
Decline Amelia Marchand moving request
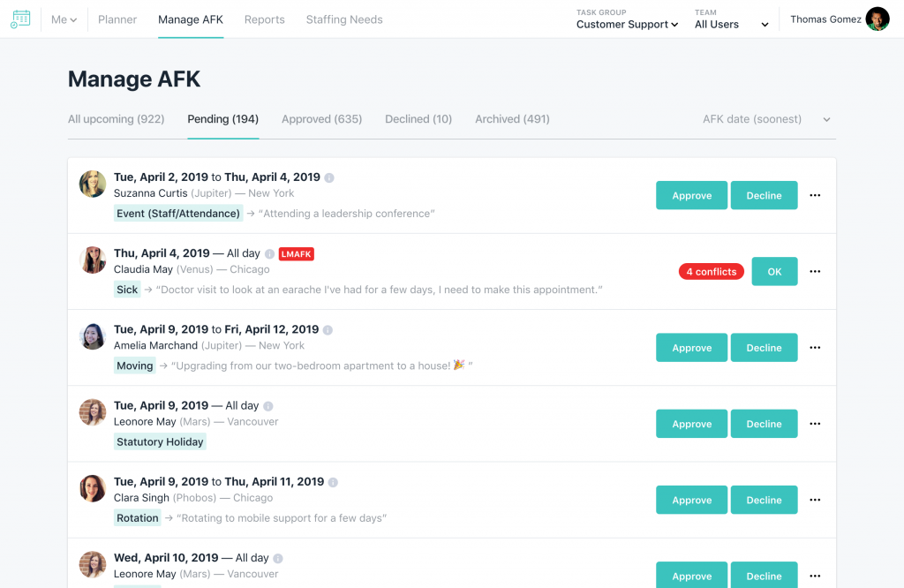point(764,348)
